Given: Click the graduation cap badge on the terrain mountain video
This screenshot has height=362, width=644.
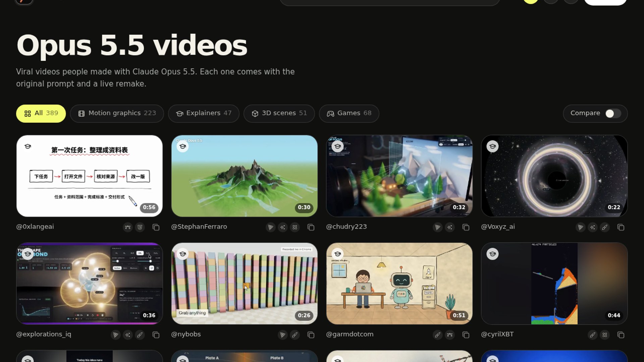Looking at the screenshot, I should tap(182, 146).
